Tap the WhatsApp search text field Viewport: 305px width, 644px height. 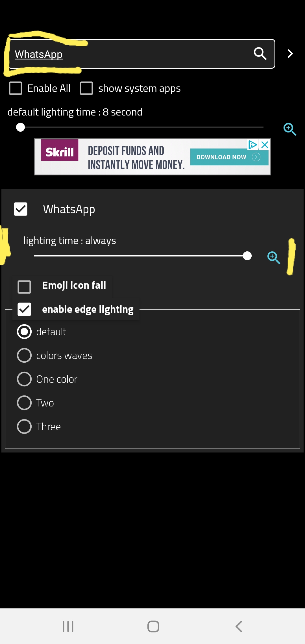pyautogui.click(x=127, y=54)
